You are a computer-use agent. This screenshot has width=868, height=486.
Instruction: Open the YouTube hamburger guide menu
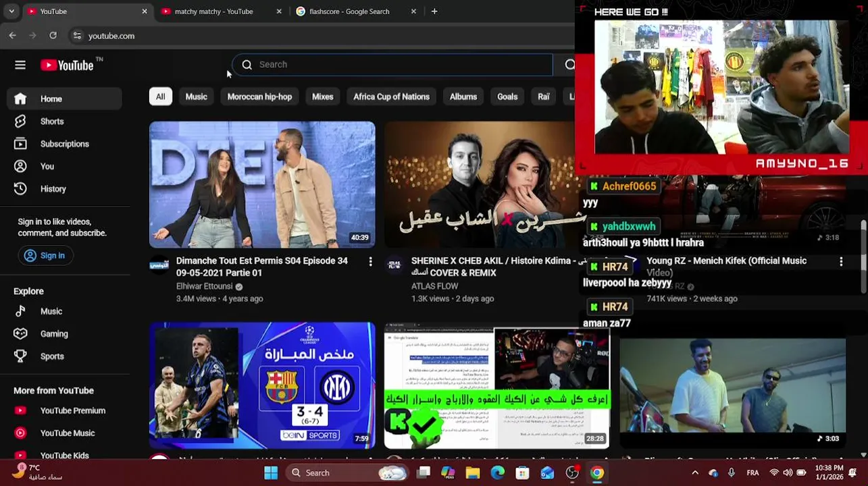coord(20,65)
